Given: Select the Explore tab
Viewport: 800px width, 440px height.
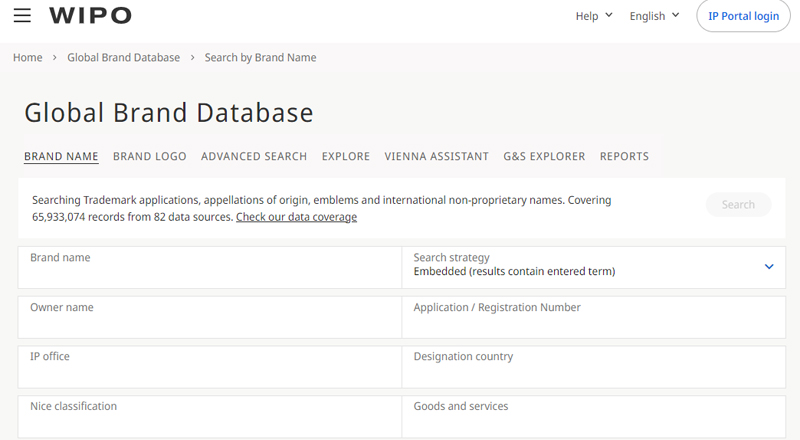Looking at the screenshot, I should click(x=345, y=156).
